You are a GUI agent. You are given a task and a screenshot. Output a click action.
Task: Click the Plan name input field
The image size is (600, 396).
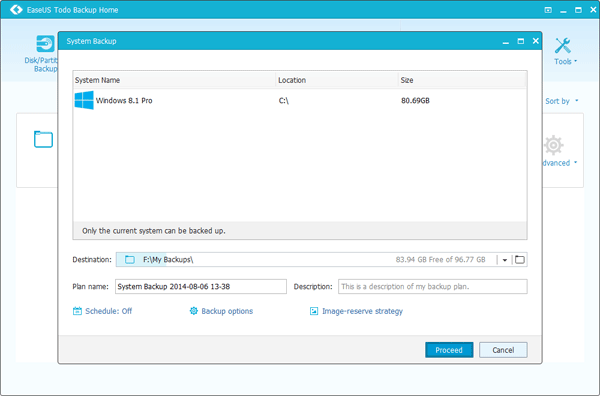201,287
